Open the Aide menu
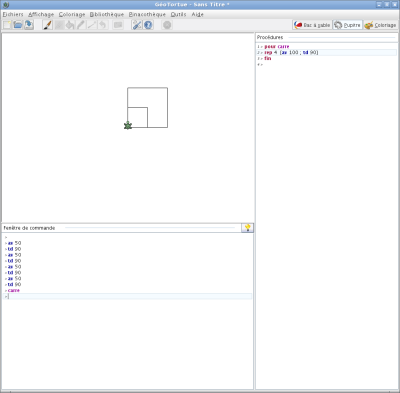Image resolution: width=400 pixels, height=393 pixels. [x=197, y=14]
